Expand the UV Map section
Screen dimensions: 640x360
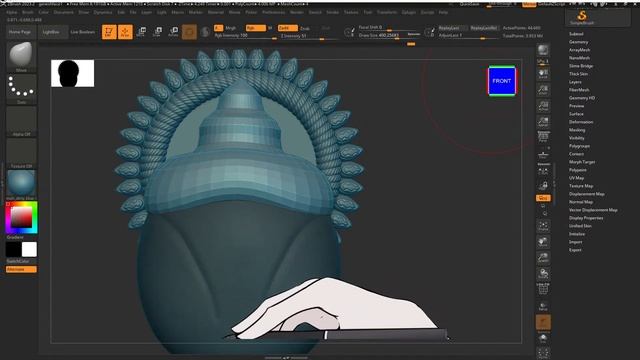pyautogui.click(x=577, y=178)
